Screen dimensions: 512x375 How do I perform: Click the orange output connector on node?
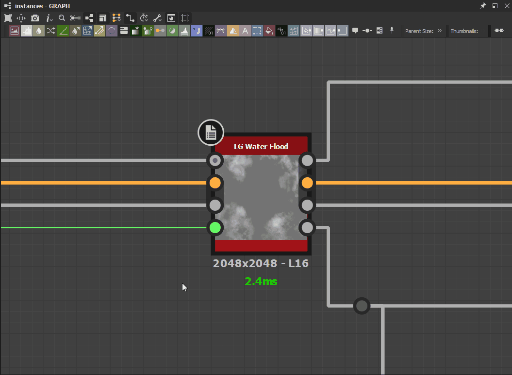click(307, 183)
